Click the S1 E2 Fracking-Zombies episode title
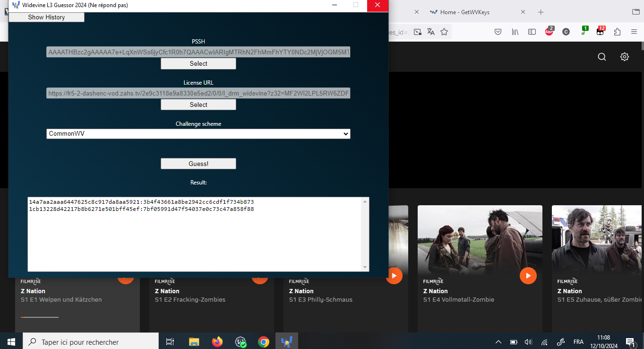 [x=190, y=299]
